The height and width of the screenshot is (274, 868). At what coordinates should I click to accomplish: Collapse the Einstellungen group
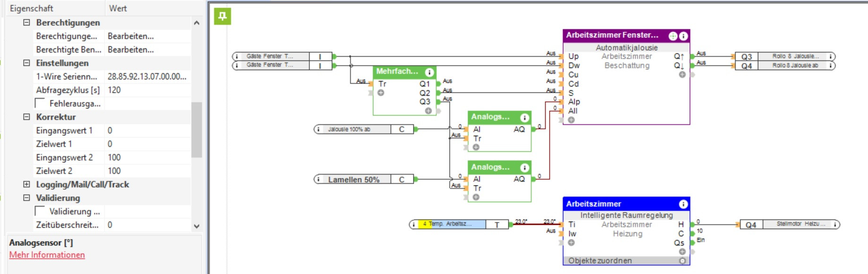[26, 62]
